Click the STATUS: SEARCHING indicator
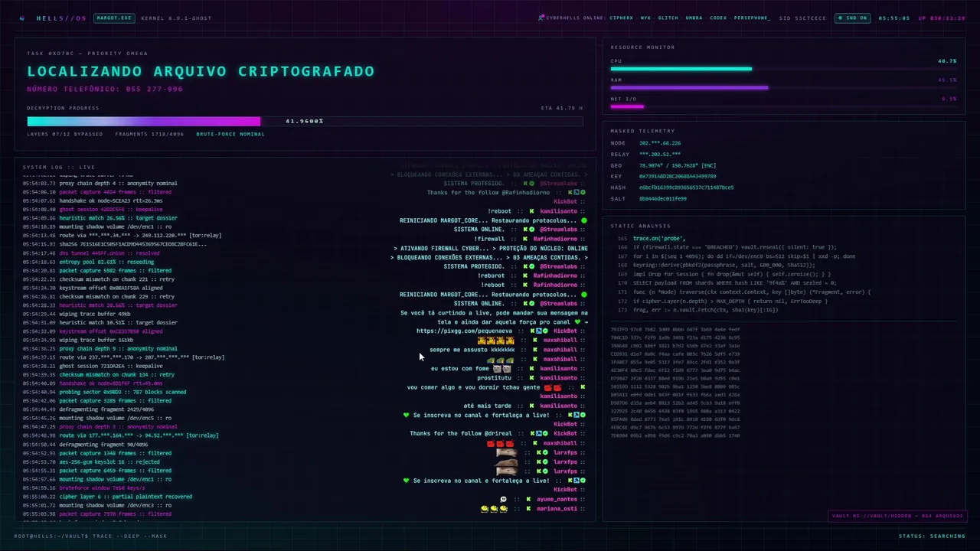The width and height of the screenshot is (980, 551). click(x=933, y=536)
